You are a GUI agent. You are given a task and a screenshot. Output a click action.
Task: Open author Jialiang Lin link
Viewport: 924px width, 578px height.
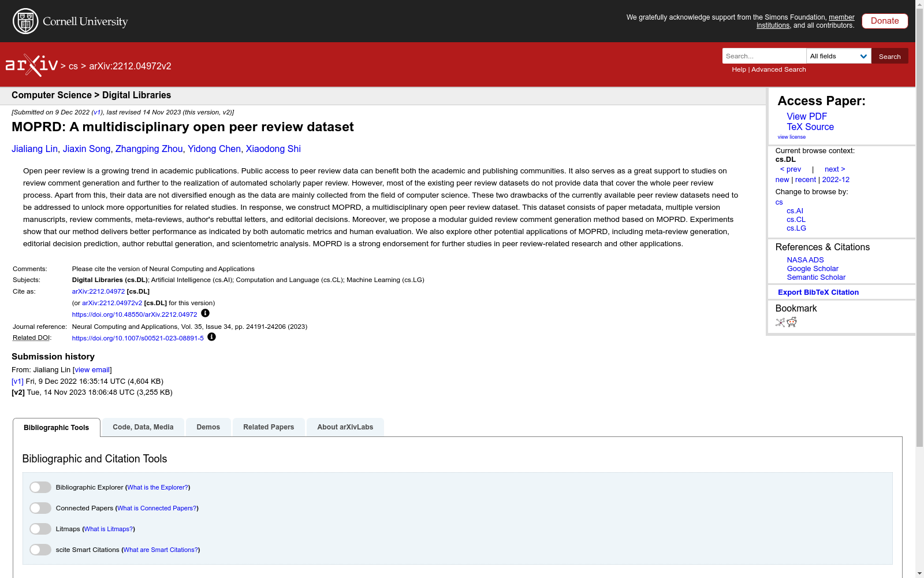[35, 149]
